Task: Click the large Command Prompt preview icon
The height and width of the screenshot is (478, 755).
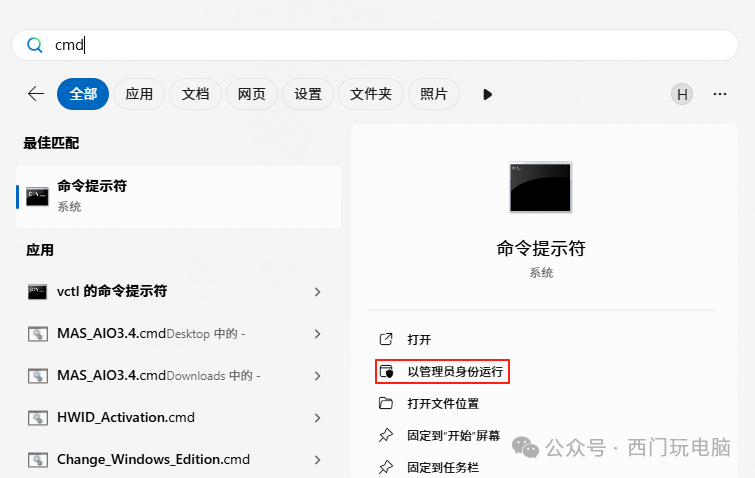Action: [x=540, y=187]
